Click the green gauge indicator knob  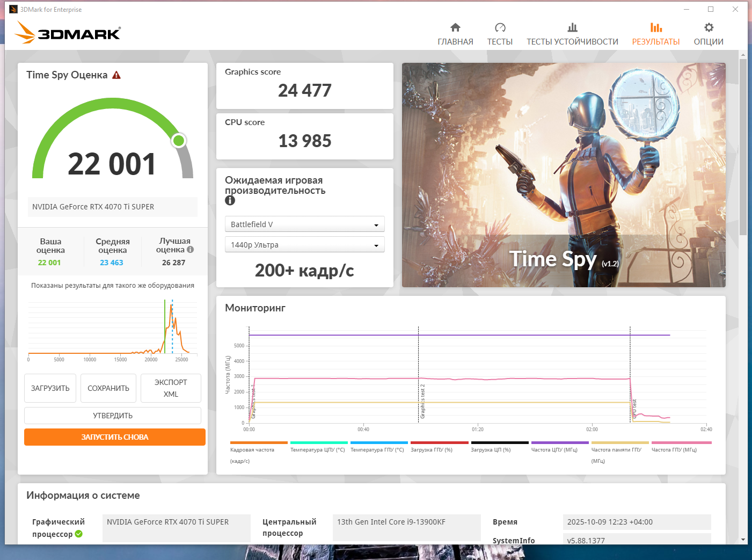(x=179, y=141)
